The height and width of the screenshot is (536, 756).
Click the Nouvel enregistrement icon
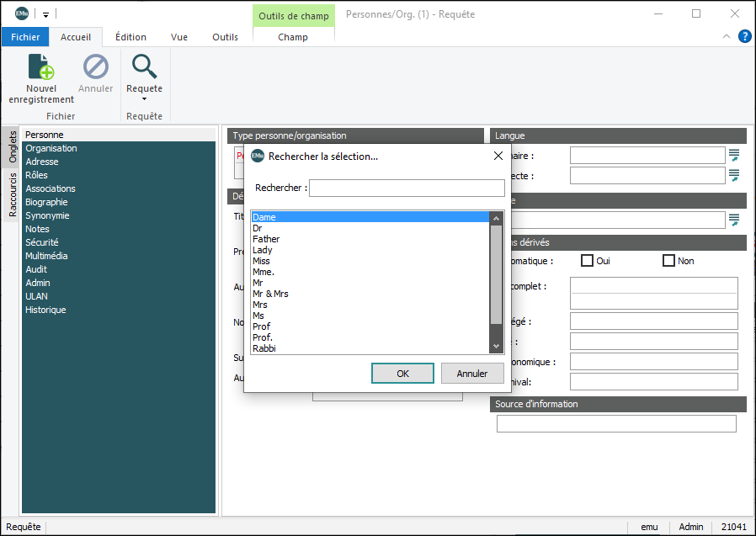coord(41,67)
